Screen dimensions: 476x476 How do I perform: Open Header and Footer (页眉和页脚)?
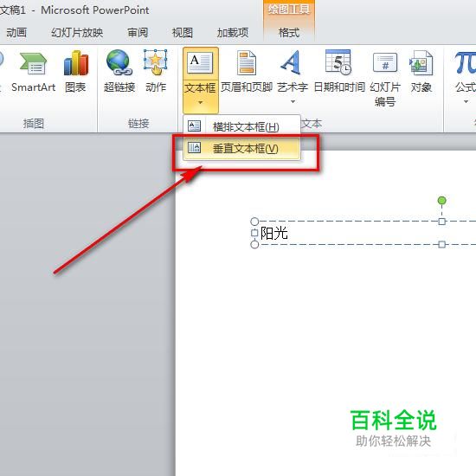pos(246,72)
